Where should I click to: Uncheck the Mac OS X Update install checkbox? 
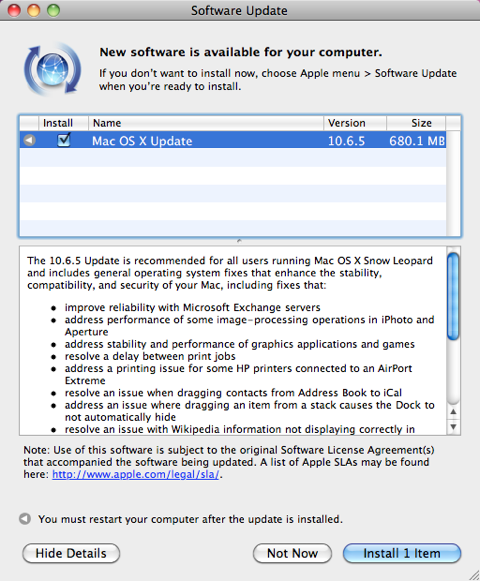[x=64, y=140]
